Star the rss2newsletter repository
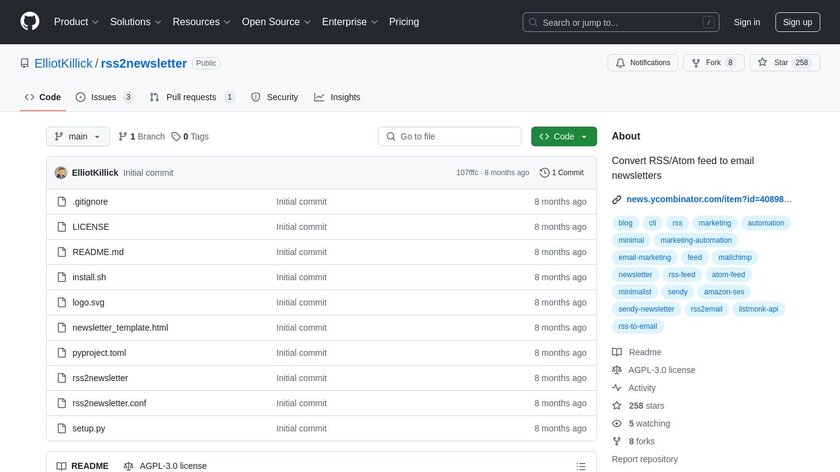This screenshot has height=472, width=840. (x=784, y=62)
